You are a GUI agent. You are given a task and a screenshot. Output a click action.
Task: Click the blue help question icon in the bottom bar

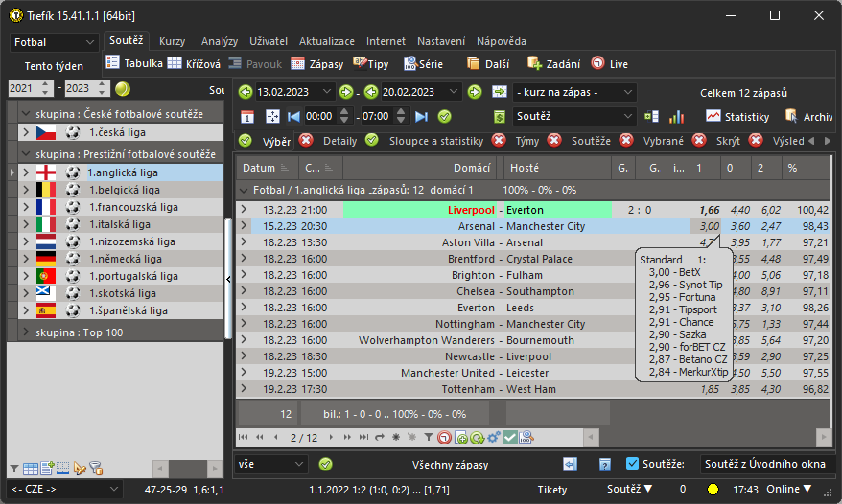click(605, 465)
